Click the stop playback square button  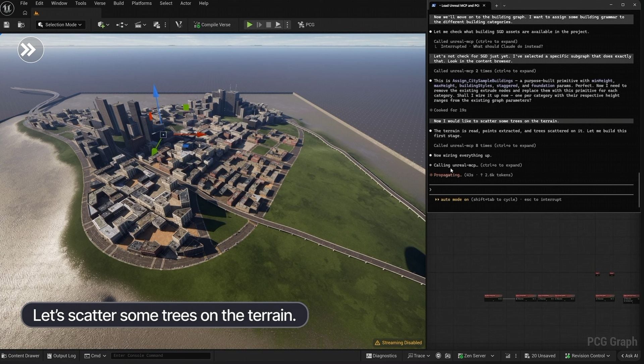click(268, 24)
